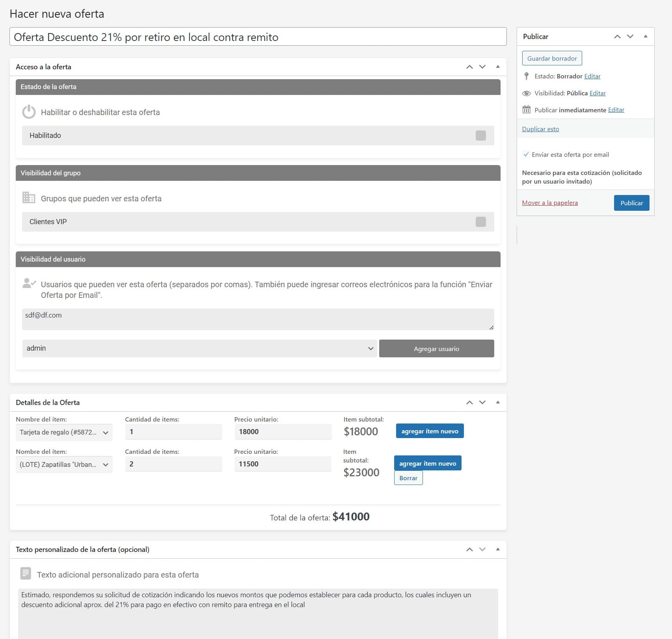The width and height of the screenshot is (672, 639).
Task: Open the admin user dropdown
Action: 199,348
